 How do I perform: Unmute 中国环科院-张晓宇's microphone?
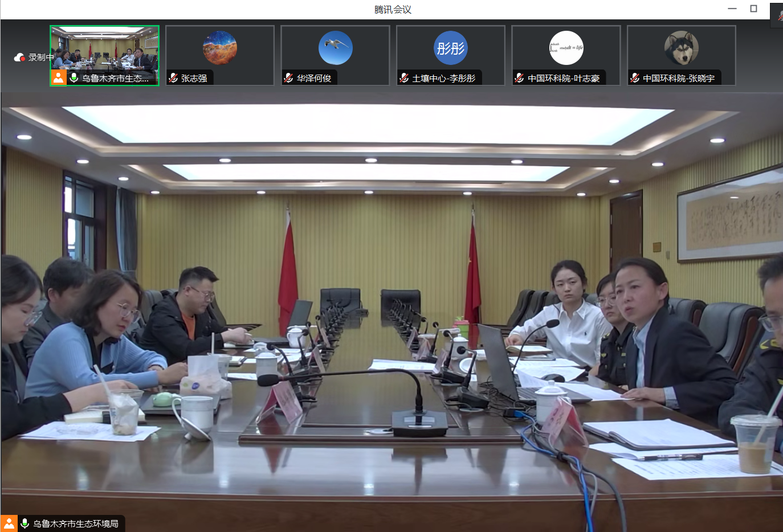pyautogui.click(x=634, y=77)
